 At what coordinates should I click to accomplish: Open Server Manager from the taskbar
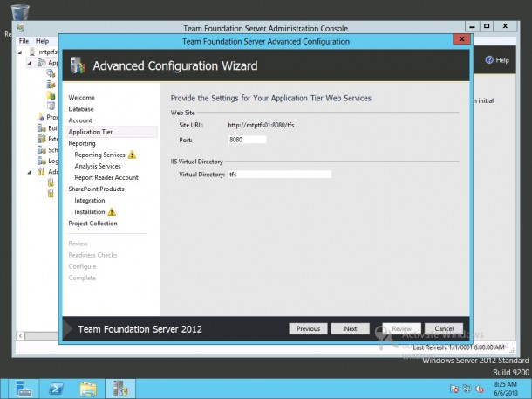coord(23,389)
